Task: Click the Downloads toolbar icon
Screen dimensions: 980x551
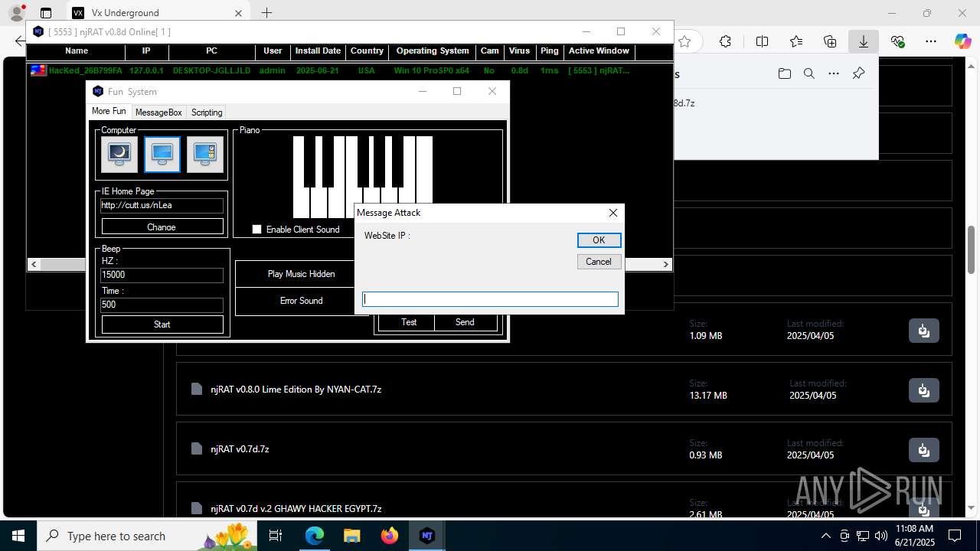Action: point(864,41)
